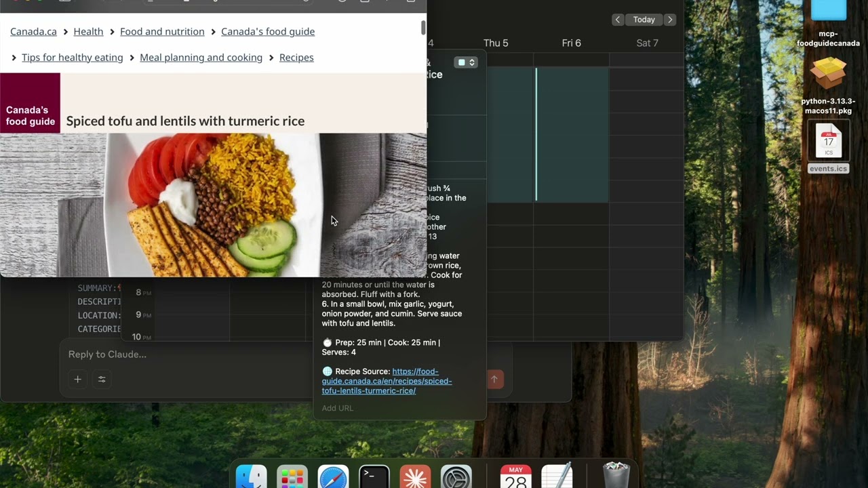Open the Recipes breadcrumb link
The image size is (868, 488).
296,58
